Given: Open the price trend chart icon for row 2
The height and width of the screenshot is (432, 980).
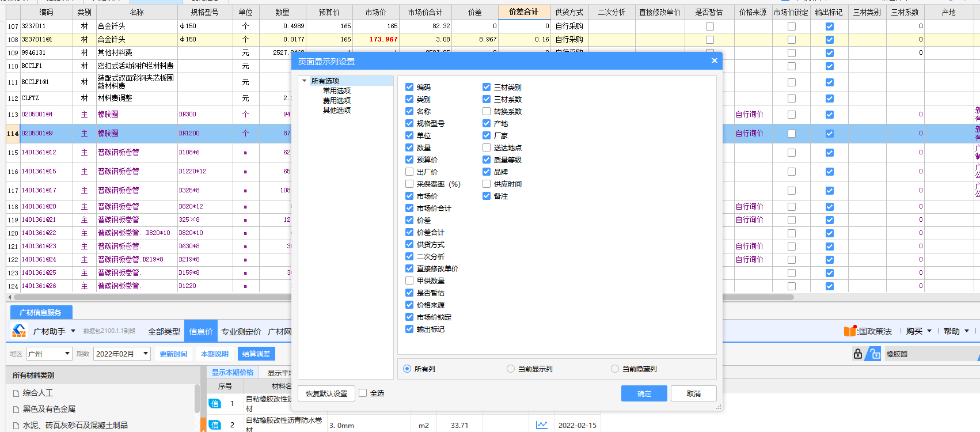Looking at the screenshot, I should pyautogui.click(x=542, y=425).
